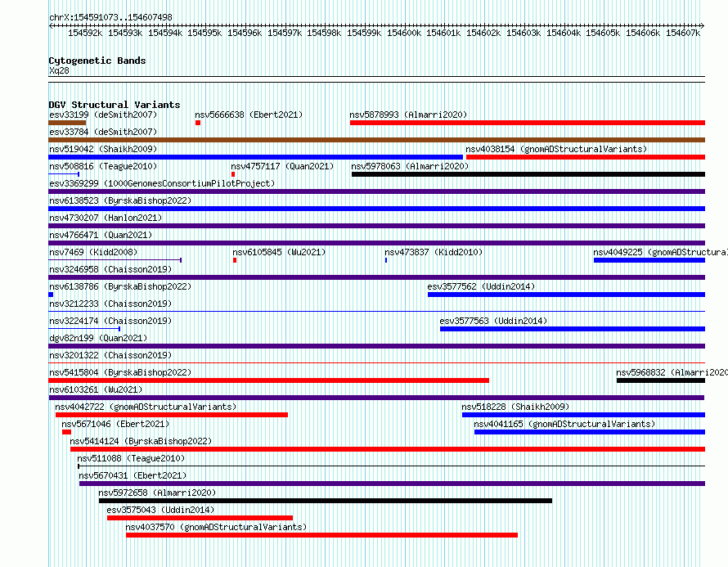Image resolution: width=728 pixels, height=567 pixels.
Task: Click the 154596k ruler position
Action: pyautogui.click(x=245, y=33)
